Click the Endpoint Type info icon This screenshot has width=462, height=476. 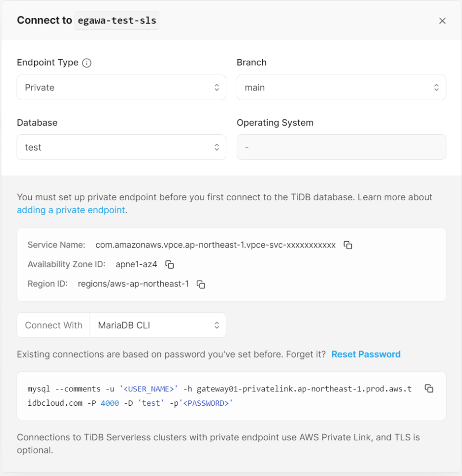tap(88, 63)
